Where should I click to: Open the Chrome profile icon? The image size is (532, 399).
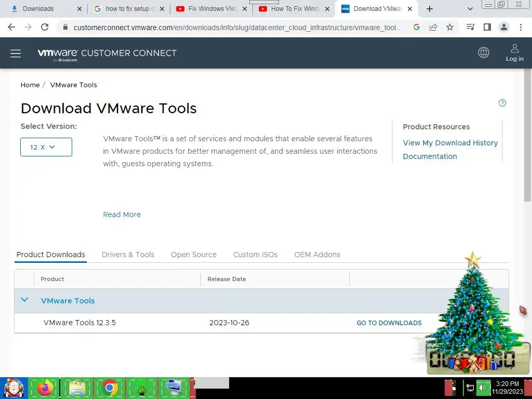point(504,27)
